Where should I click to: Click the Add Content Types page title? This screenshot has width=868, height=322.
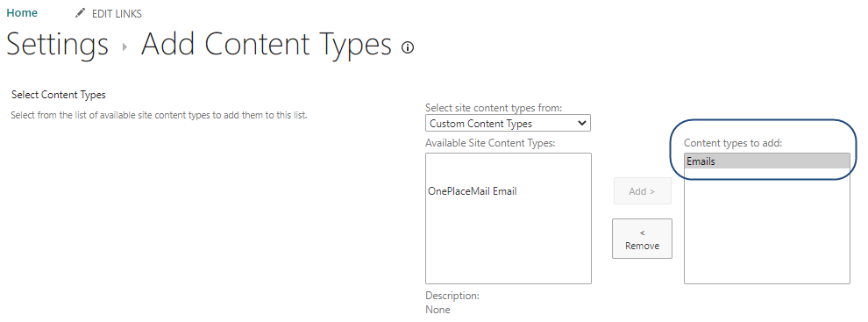tap(267, 45)
